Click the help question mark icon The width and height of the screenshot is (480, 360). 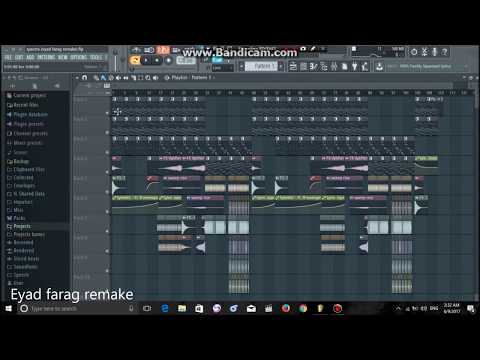[x=444, y=52]
